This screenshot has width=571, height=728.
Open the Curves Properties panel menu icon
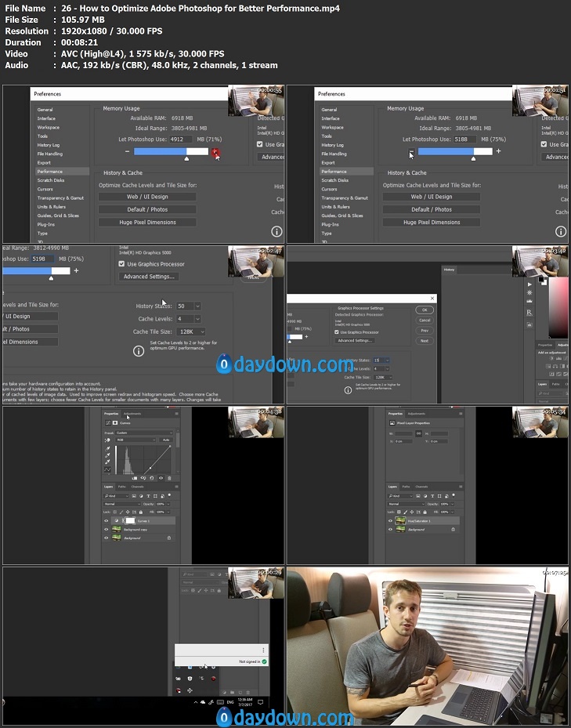[x=176, y=414]
